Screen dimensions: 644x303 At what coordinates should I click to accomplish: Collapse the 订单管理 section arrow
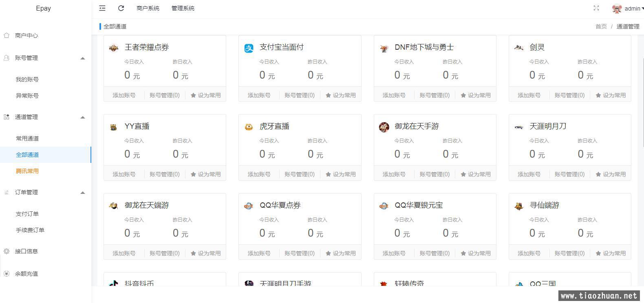pos(83,193)
